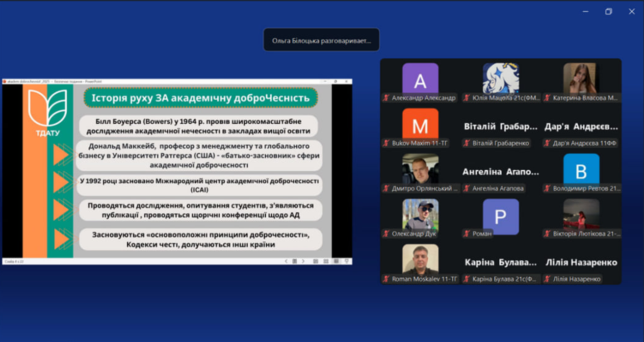Click large name Віталій Грабар… tile
Image resolution: width=644 pixels, height=342 pixels.
coord(501,127)
